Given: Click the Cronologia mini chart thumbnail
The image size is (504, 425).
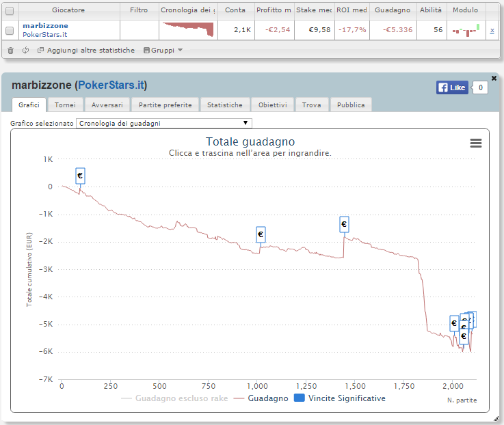Looking at the screenshot, I should click(188, 29).
